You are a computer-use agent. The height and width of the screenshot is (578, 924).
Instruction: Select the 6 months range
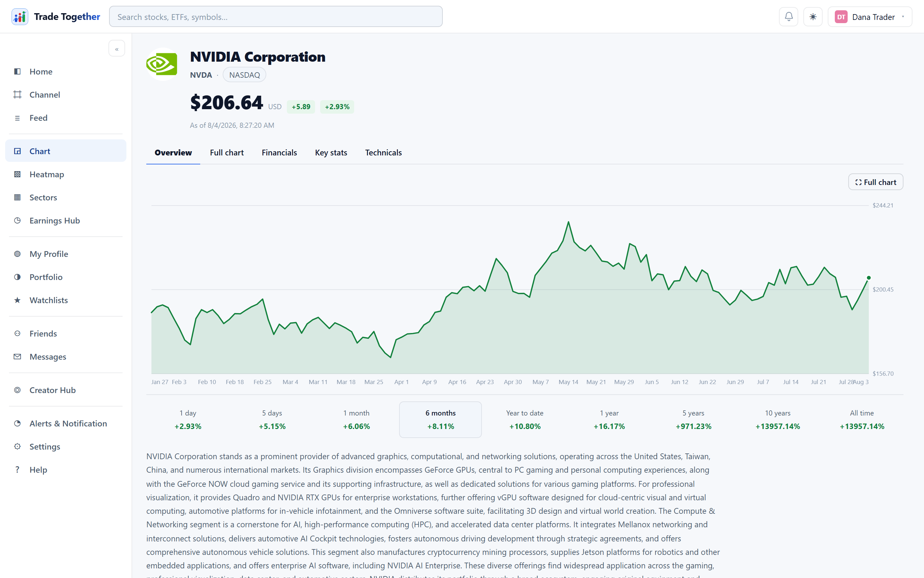(441, 419)
